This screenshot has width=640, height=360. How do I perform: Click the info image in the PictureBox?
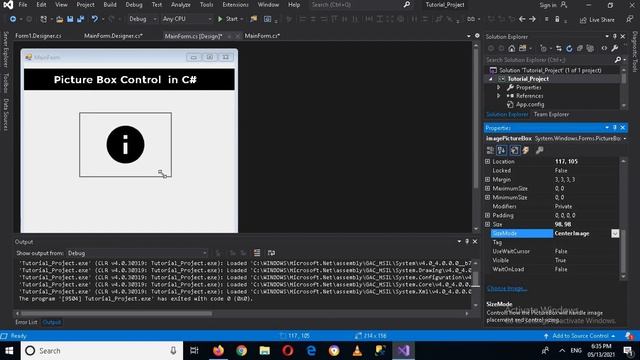point(125,144)
